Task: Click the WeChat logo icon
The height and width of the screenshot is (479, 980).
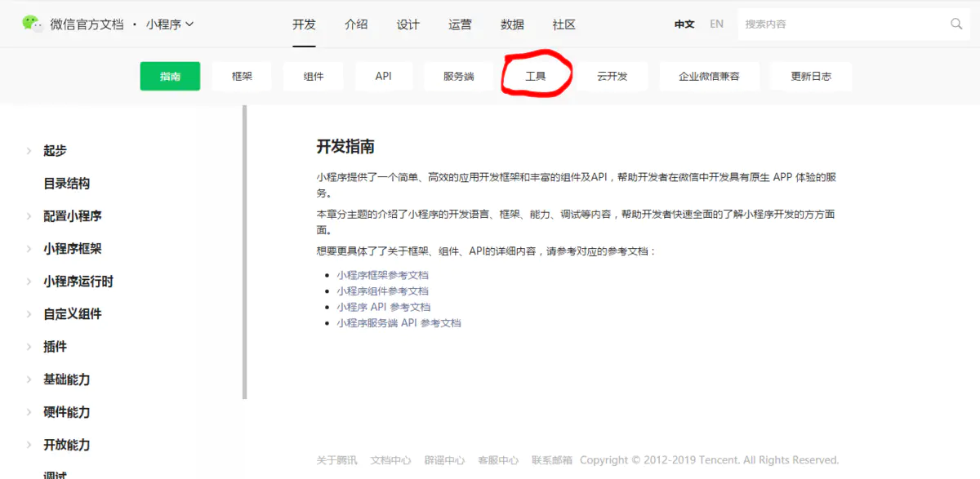Action: (33, 24)
